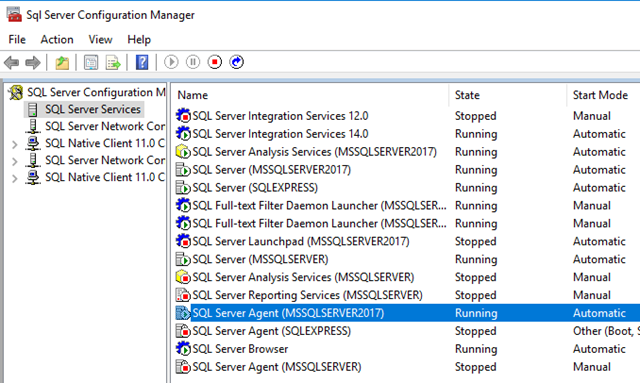Click the Pause Service toolbar icon
The height and width of the screenshot is (383, 640).
193,62
